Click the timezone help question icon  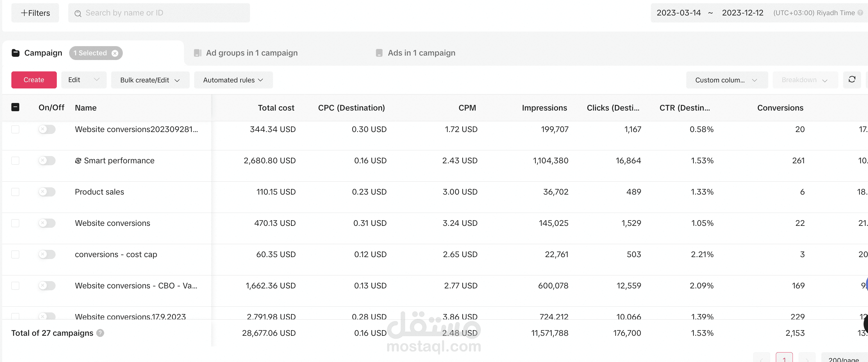click(860, 13)
